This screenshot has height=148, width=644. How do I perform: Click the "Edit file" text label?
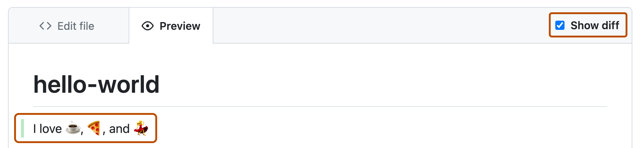(x=76, y=26)
